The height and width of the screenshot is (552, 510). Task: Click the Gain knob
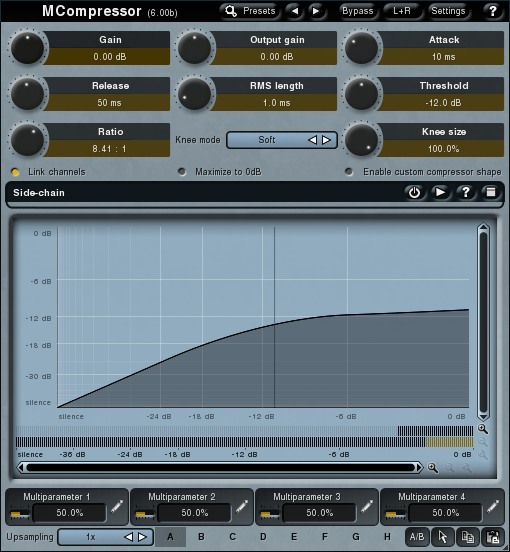point(27,48)
